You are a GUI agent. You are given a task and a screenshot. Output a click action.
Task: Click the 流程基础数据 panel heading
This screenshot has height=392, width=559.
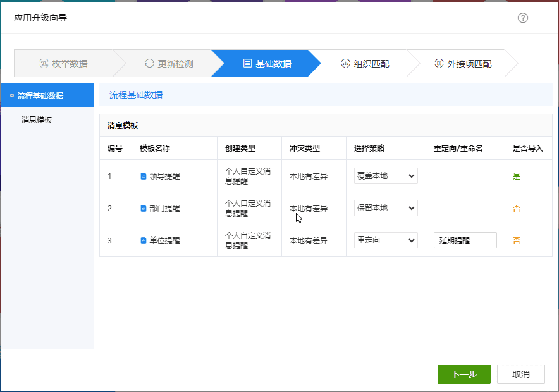pos(136,95)
